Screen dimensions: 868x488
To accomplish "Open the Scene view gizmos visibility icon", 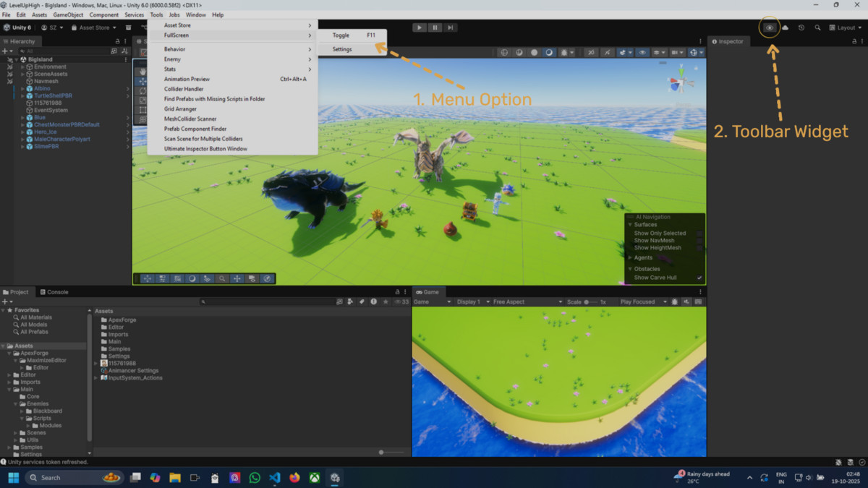I will click(x=642, y=52).
